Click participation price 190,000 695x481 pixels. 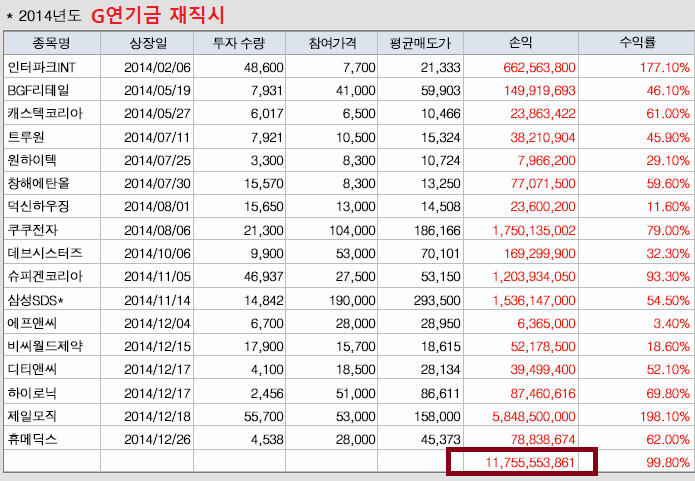coord(352,300)
